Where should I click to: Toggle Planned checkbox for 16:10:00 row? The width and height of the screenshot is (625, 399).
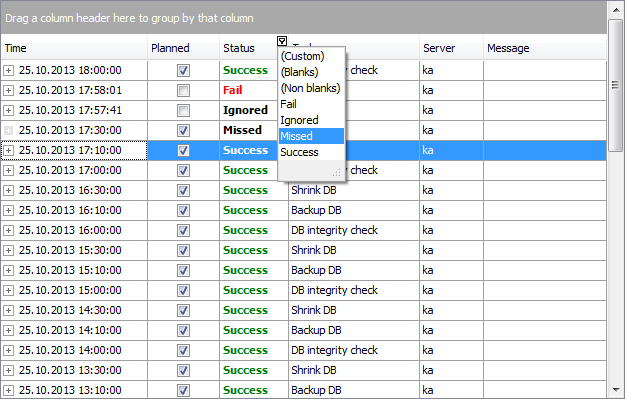[x=183, y=210]
